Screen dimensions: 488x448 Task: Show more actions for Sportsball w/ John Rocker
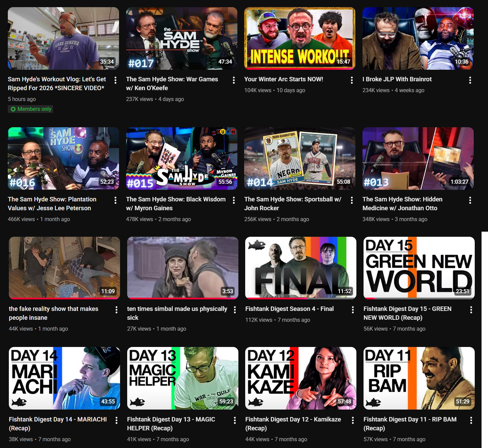(352, 200)
